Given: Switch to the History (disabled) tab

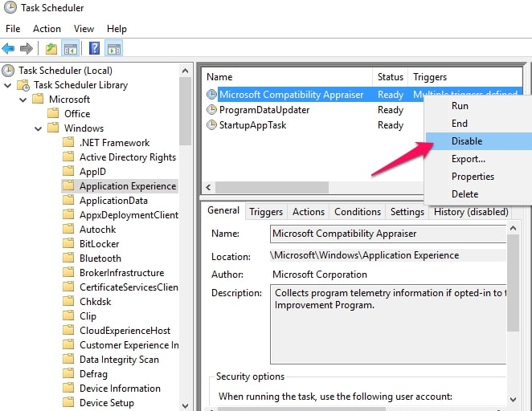Looking at the screenshot, I should 471,212.
